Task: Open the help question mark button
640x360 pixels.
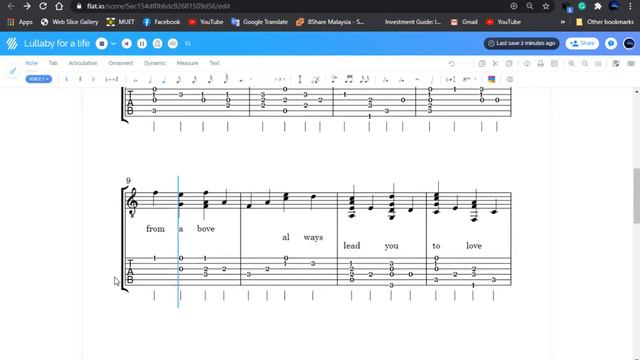Action: point(611,43)
